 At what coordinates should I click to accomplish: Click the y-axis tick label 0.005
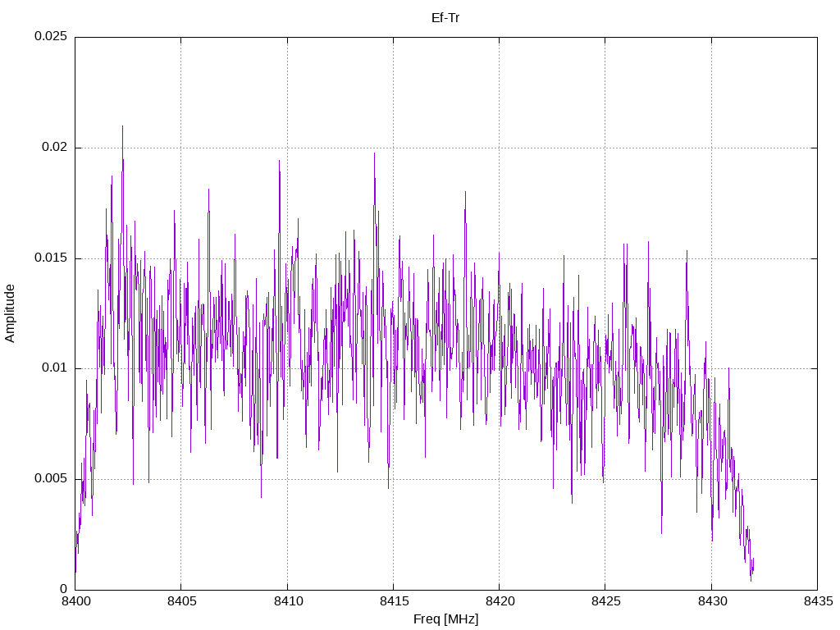(x=51, y=478)
